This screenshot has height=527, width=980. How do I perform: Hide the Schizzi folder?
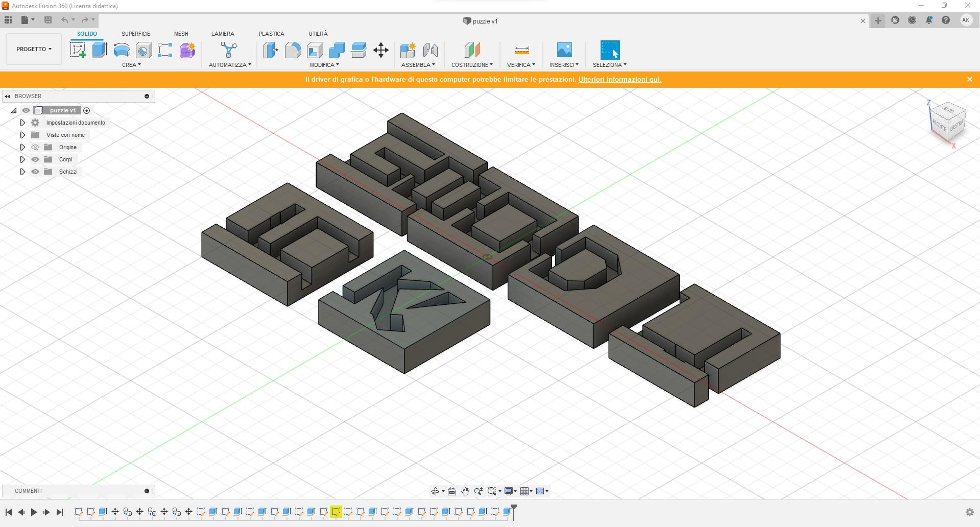35,172
